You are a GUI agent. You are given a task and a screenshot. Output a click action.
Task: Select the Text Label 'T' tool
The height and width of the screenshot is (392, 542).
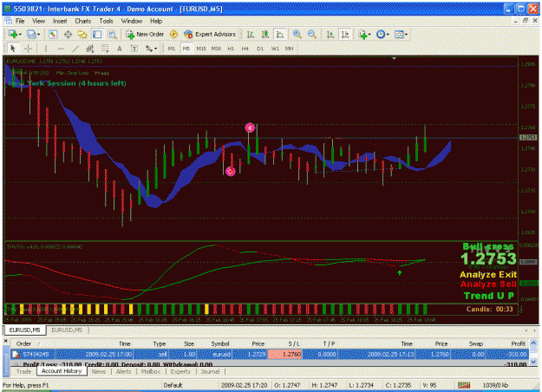click(x=134, y=49)
